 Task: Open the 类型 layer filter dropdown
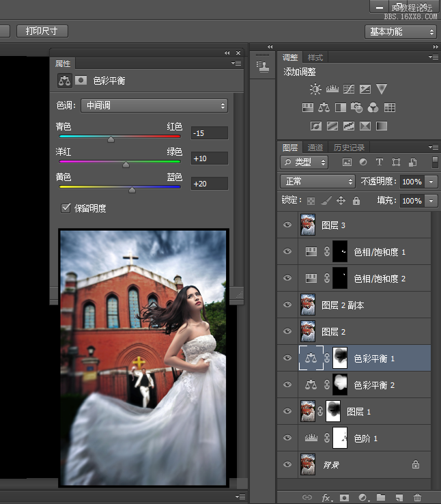click(304, 163)
